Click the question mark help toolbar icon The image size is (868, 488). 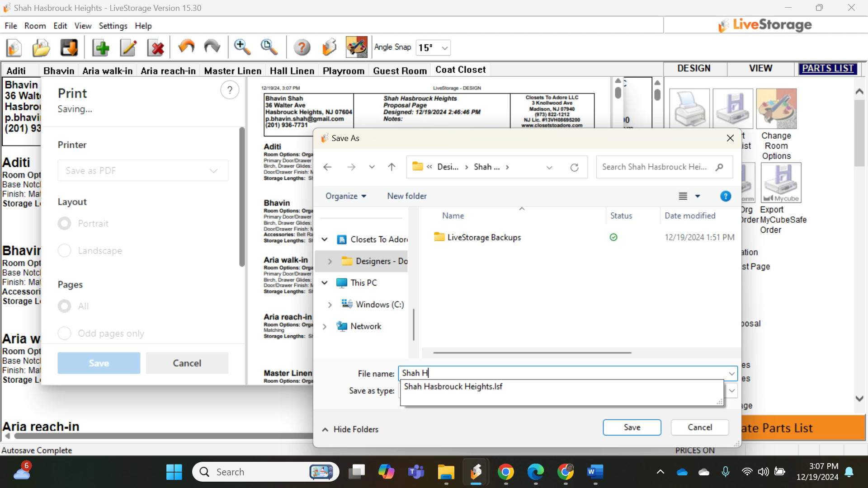pos(302,47)
